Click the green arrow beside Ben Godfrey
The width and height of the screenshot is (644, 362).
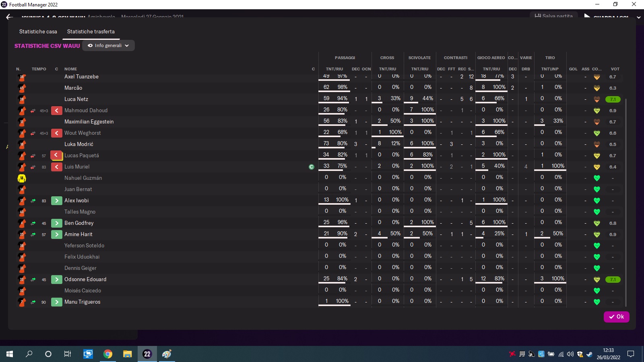click(x=56, y=223)
